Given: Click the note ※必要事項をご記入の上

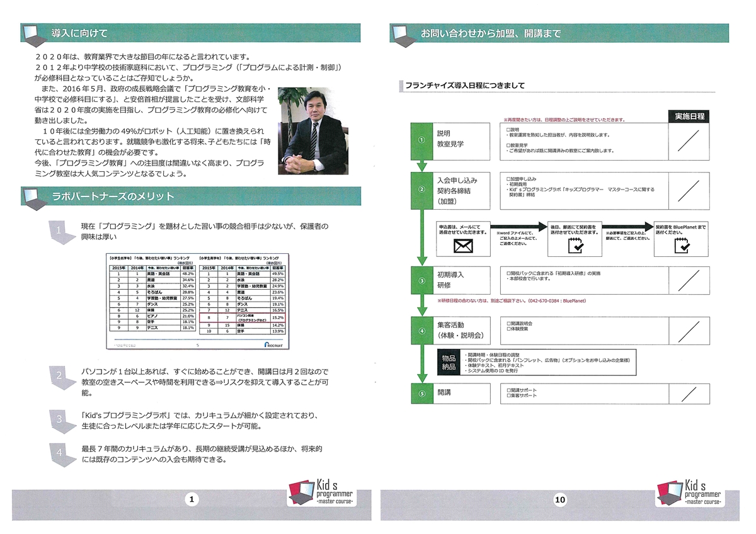Looking at the screenshot, I should 628,236.
